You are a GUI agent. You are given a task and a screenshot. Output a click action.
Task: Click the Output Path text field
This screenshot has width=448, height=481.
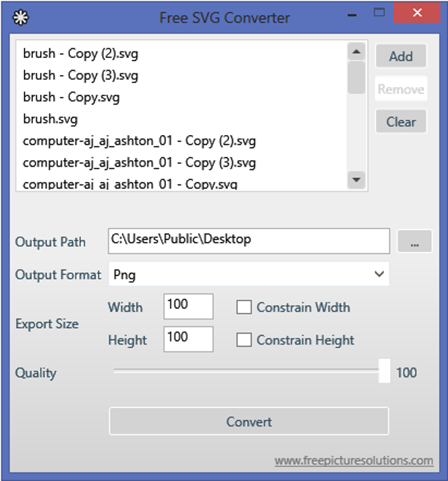tap(248, 240)
